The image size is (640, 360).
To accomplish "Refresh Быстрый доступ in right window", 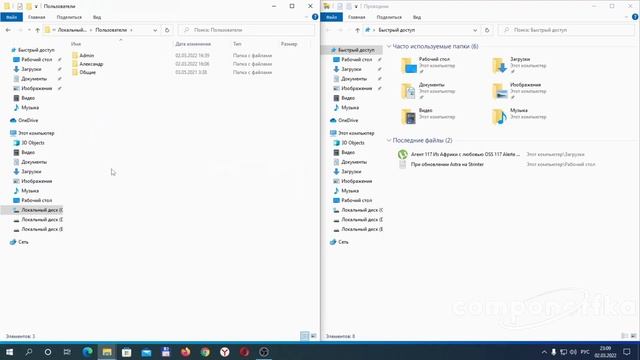I will (x=487, y=30).
